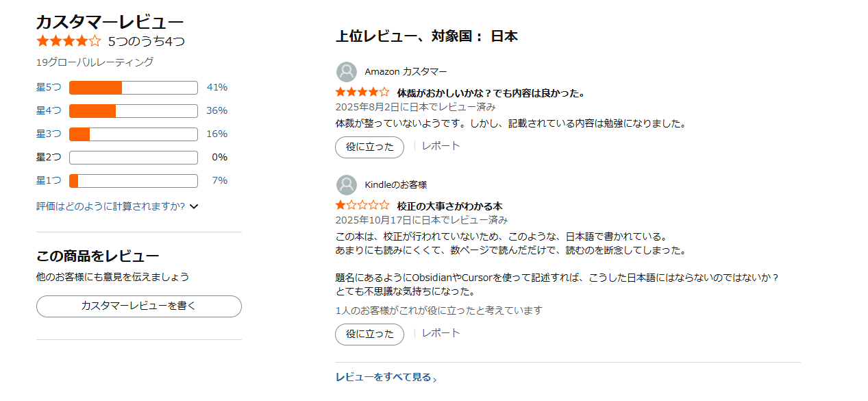This screenshot has height=401, width=868.
Task: Filter reviews by 星5つ link
Action: click(x=49, y=87)
